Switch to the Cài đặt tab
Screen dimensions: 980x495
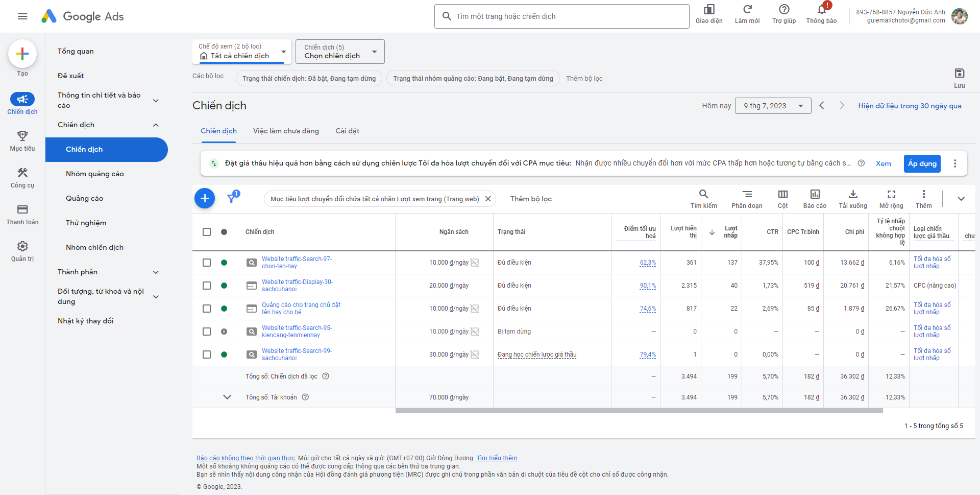(x=347, y=131)
